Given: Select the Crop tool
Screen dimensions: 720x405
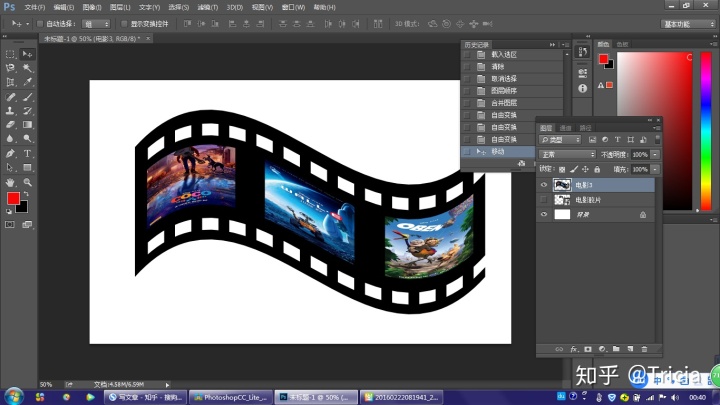Looking at the screenshot, I should pos(10,82).
